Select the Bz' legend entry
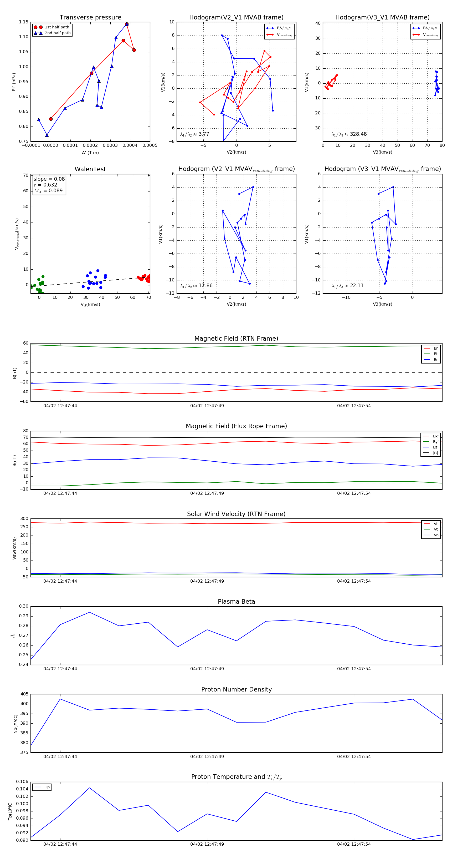 431,447
